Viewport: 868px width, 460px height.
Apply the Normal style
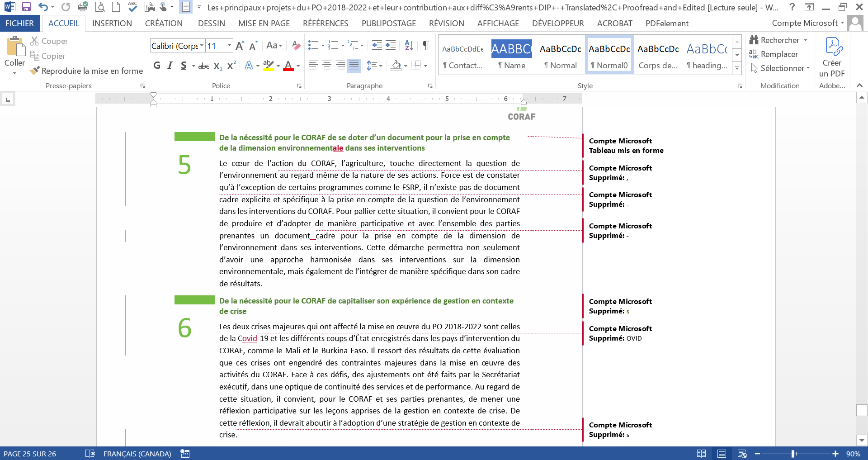(x=561, y=55)
